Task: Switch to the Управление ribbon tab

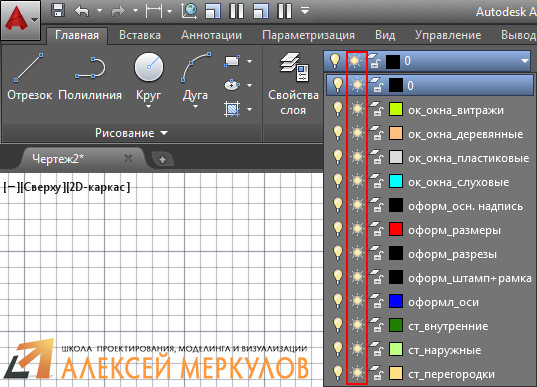Action: tap(448, 35)
